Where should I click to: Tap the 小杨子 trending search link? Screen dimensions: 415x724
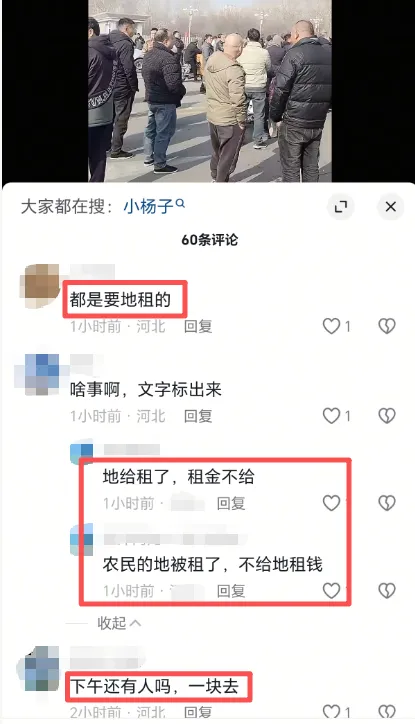[x=154, y=206]
